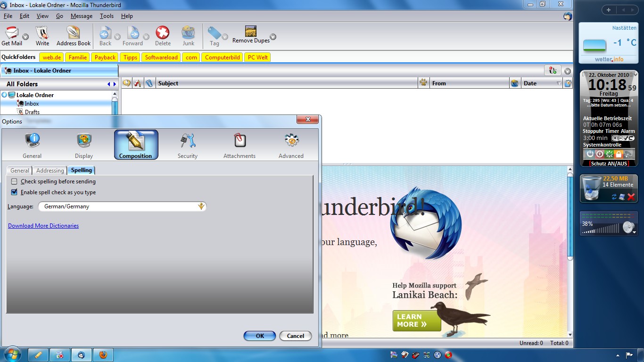Image resolution: width=644 pixels, height=362 pixels.
Task: Click the thread column icon in message list
Action: pos(126,83)
